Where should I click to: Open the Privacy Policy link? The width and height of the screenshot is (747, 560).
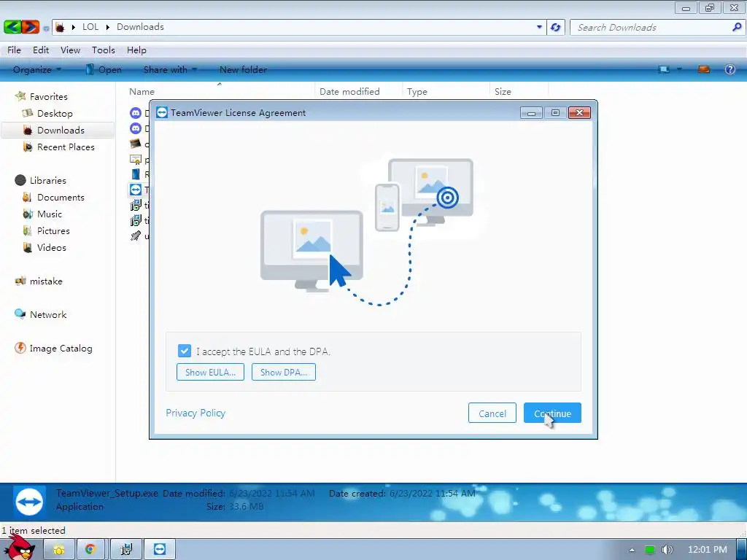point(196,413)
